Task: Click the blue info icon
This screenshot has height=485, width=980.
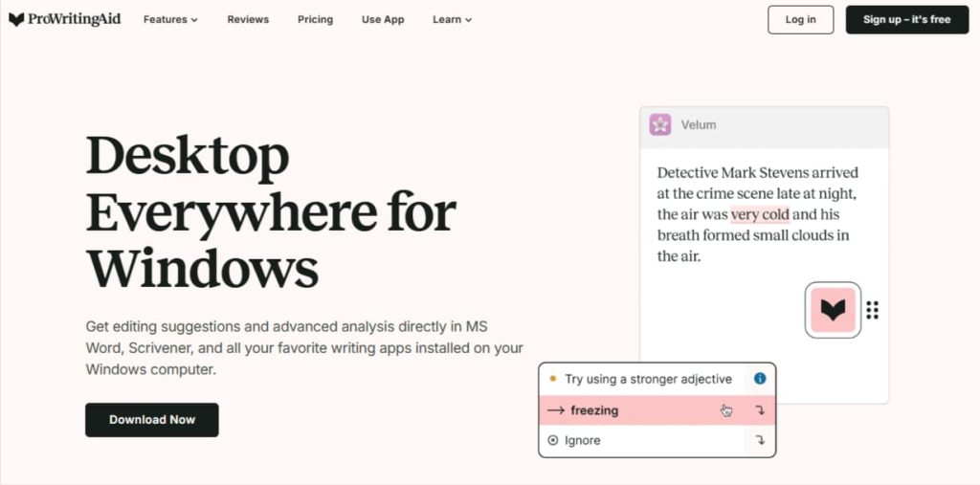Action: tap(760, 378)
